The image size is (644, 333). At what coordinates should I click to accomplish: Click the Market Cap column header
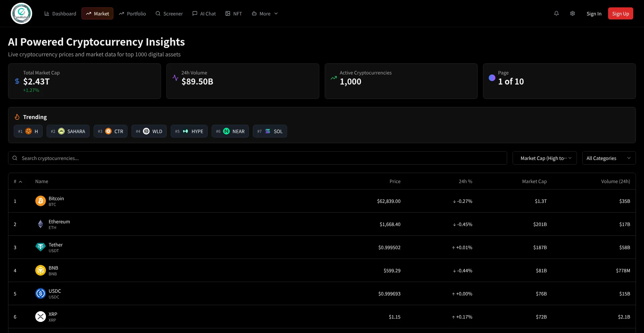click(534, 181)
